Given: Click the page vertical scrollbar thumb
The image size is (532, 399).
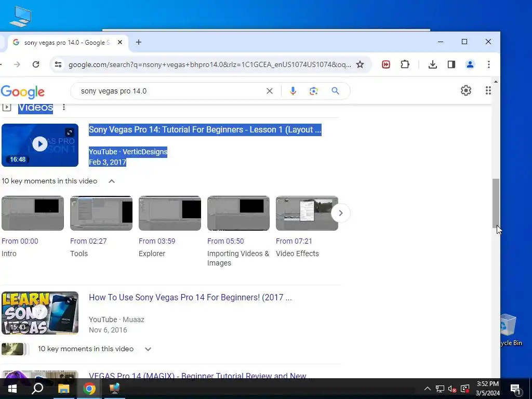Looking at the screenshot, I should click(496, 203).
